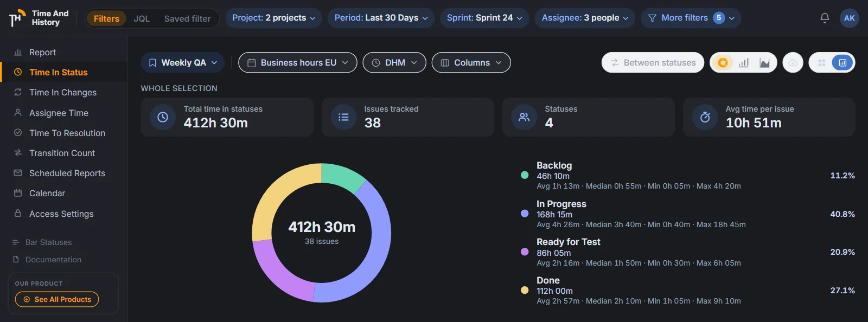The image size is (868, 322).
Task: Click the Bar Statuses list icon
Action: [x=16, y=242]
